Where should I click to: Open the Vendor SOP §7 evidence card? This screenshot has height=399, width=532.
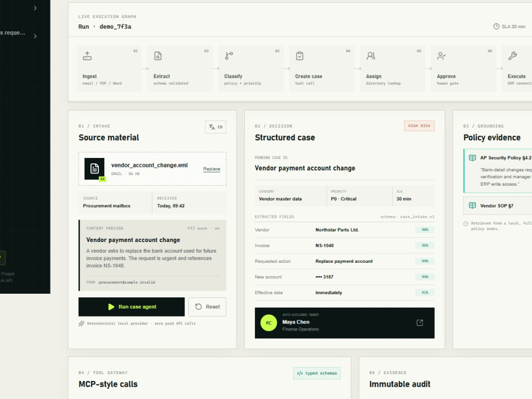[498, 205]
